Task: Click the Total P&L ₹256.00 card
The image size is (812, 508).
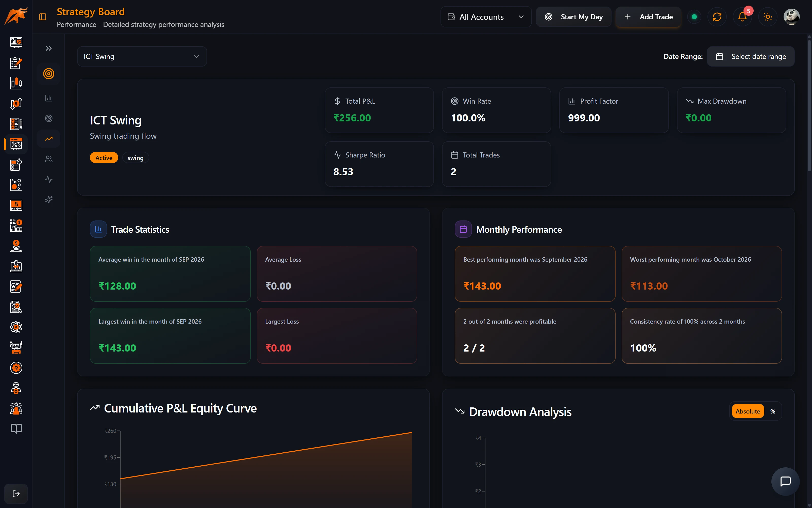Action: [379, 110]
